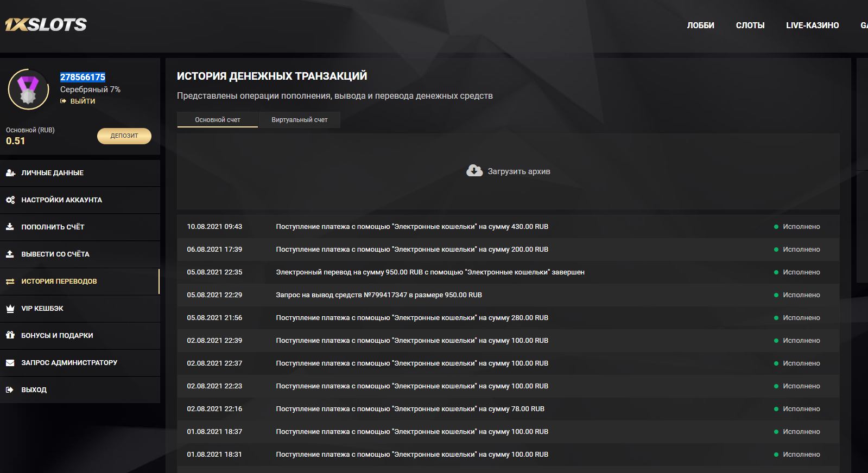Switch to the Основной счет tab

click(x=218, y=120)
